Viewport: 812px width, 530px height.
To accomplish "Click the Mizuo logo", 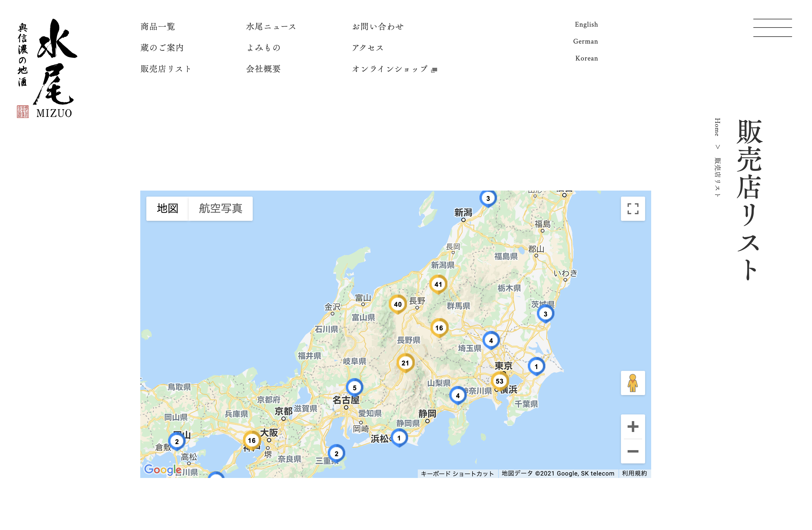I will 47,68.
